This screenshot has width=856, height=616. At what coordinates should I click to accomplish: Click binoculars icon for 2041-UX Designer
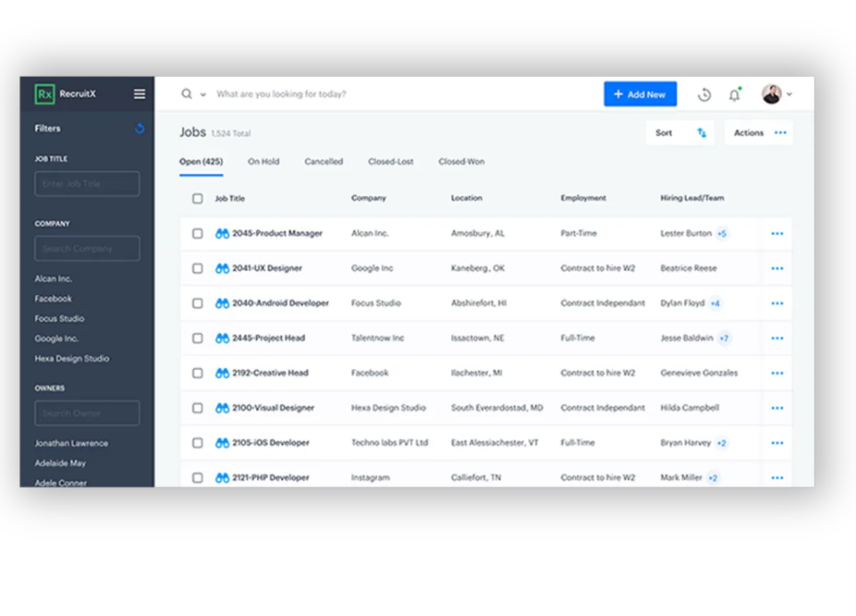[x=223, y=268]
